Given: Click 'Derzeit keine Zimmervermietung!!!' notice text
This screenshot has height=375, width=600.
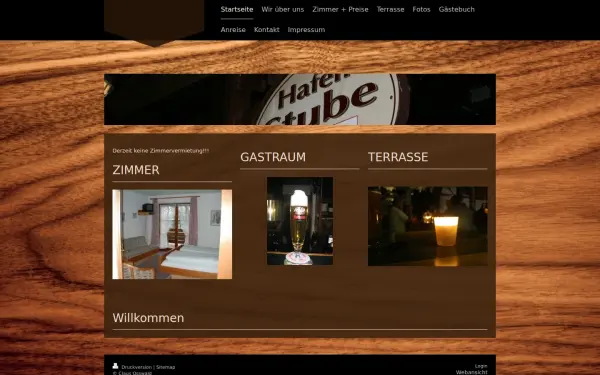Looking at the screenshot, I should tap(161, 151).
